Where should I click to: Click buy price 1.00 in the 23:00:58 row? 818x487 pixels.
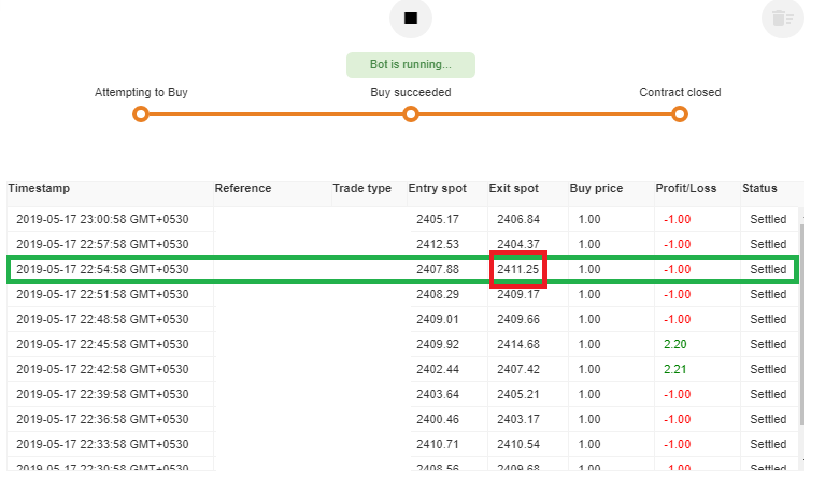coord(589,219)
